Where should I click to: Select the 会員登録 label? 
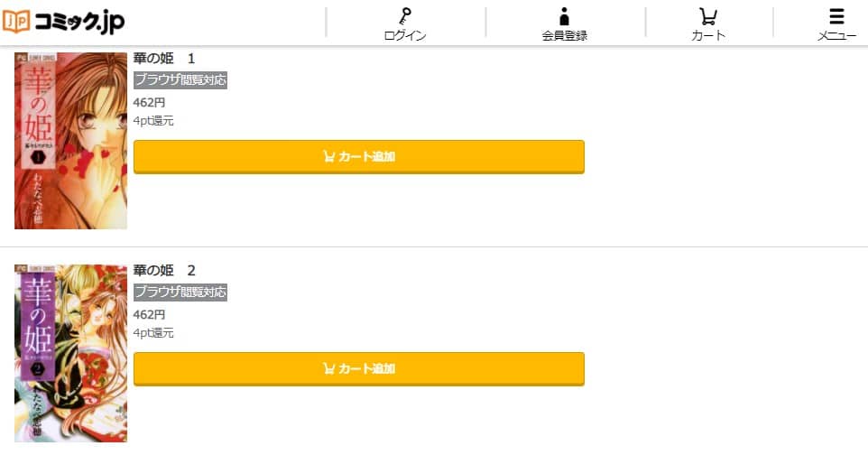click(564, 35)
